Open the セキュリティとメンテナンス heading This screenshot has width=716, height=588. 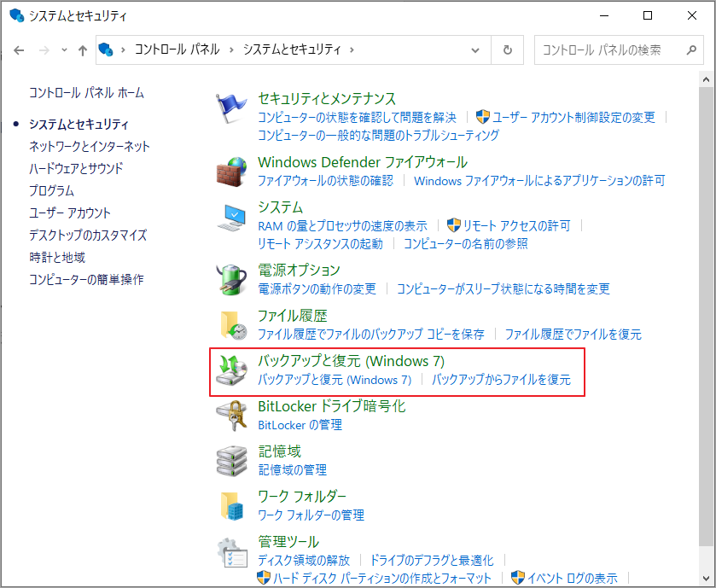pos(327,99)
